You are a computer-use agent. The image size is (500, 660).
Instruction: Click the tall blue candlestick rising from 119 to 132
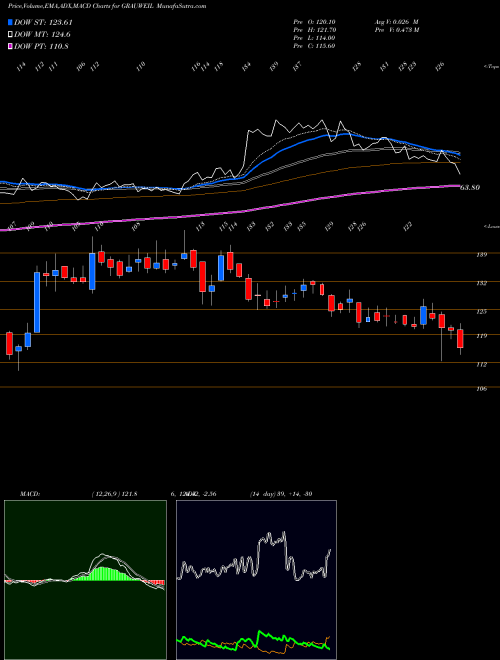[x=37, y=303]
